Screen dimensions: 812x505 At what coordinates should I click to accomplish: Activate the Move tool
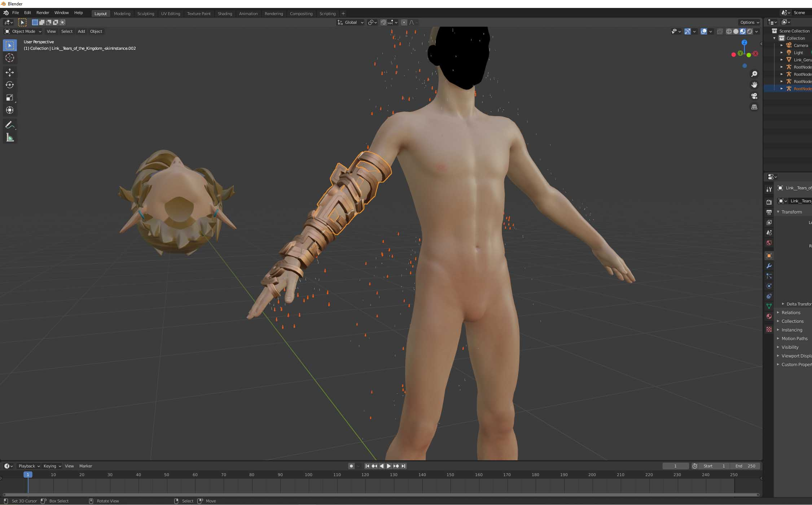pyautogui.click(x=10, y=73)
